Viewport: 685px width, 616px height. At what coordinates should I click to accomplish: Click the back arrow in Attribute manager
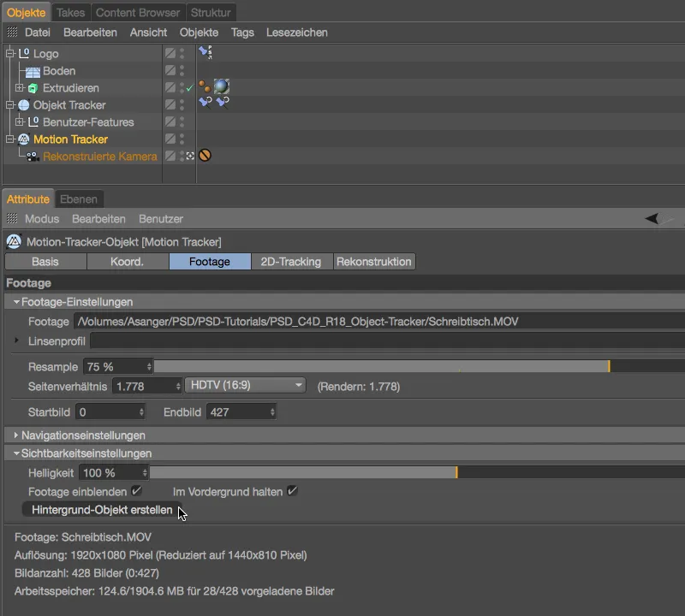point(652,218)
